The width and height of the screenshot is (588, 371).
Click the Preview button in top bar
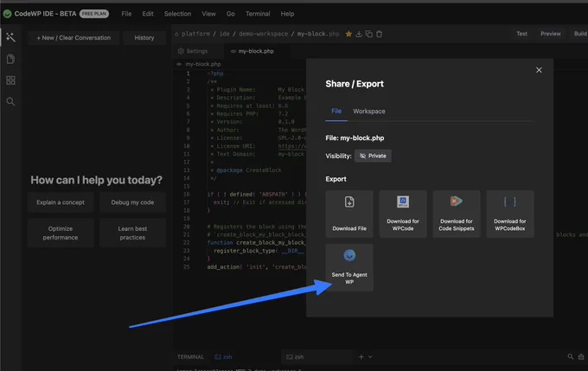551,34
